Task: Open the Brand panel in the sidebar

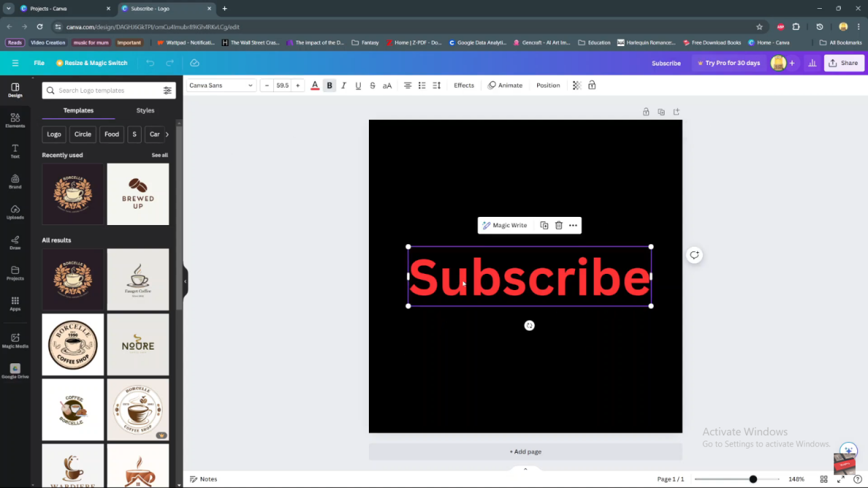Action: coord(15,182)
